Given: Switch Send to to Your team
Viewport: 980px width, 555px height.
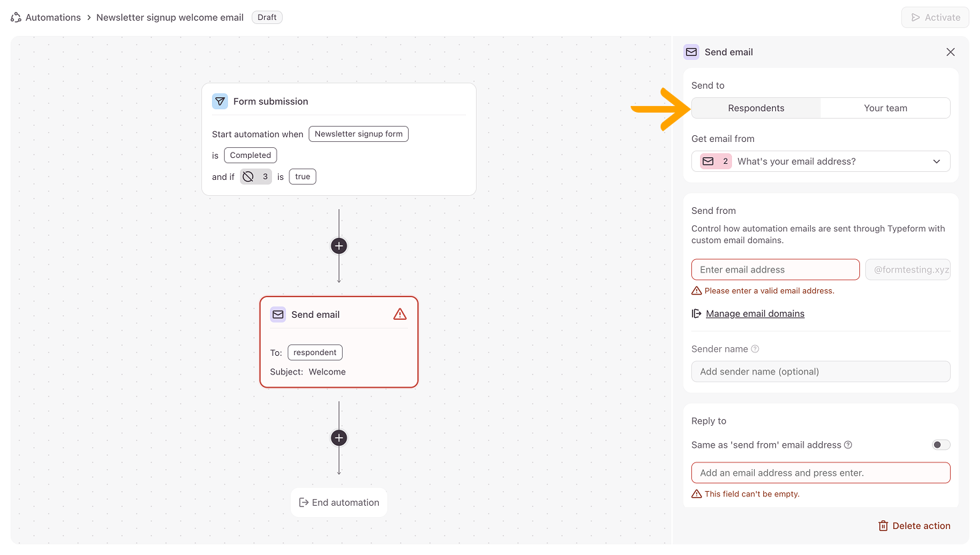Looking at the screenshot, I should click(x=885, y=108).
